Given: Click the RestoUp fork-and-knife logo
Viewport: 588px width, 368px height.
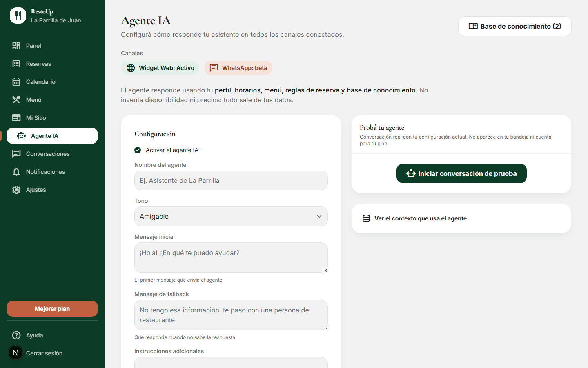Looking at the screenshot, I should click(18, 16).
